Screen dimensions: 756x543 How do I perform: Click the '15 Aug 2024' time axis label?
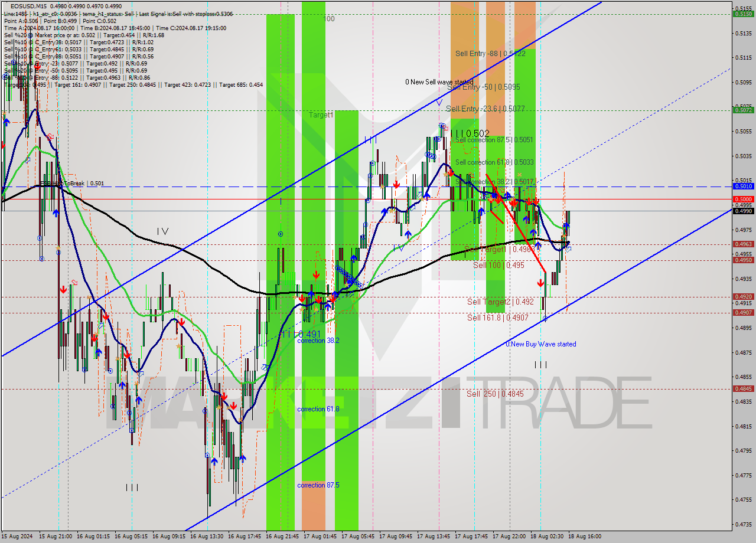point(18,537)
